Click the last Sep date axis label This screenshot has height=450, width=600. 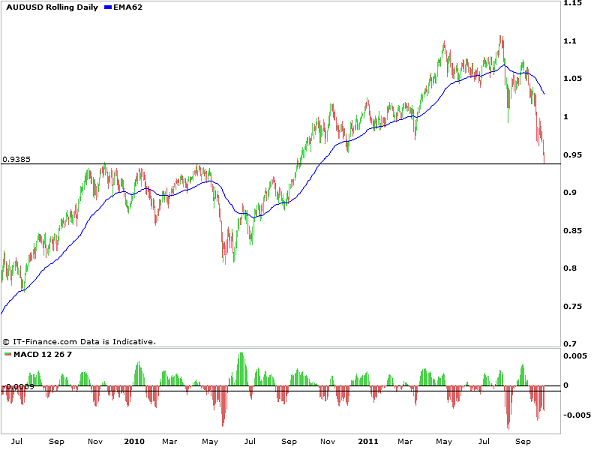[x=523, y=441]
